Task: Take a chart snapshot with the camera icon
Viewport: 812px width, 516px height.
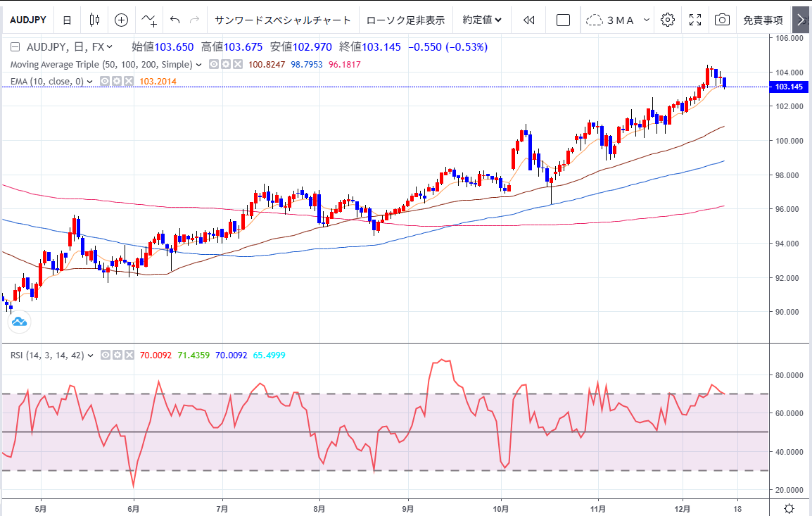Action: pos(722,20)
